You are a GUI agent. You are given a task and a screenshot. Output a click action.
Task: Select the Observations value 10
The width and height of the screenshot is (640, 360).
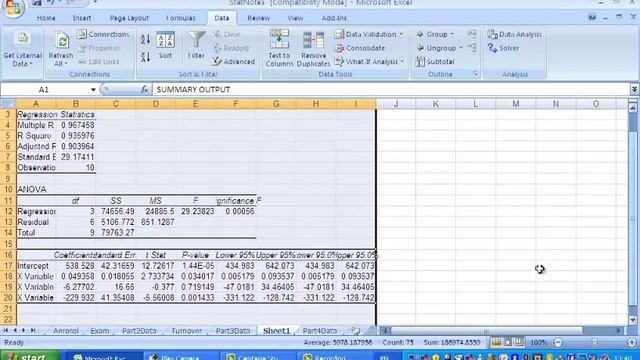(x=76, y=168)
